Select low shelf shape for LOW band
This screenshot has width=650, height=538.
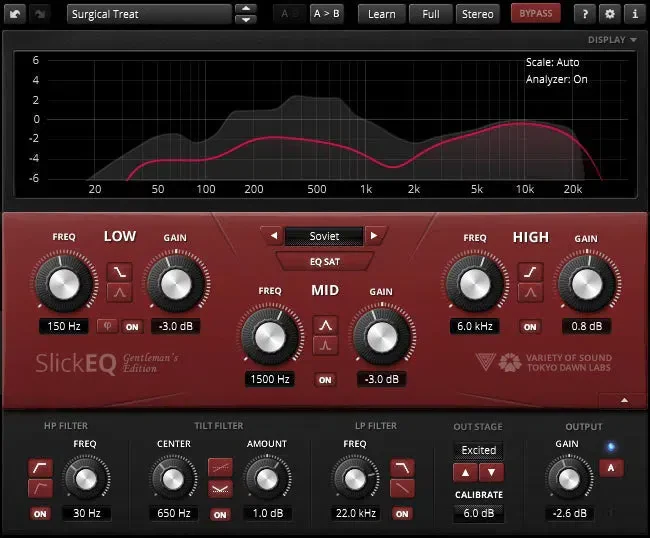coord(120,272)
